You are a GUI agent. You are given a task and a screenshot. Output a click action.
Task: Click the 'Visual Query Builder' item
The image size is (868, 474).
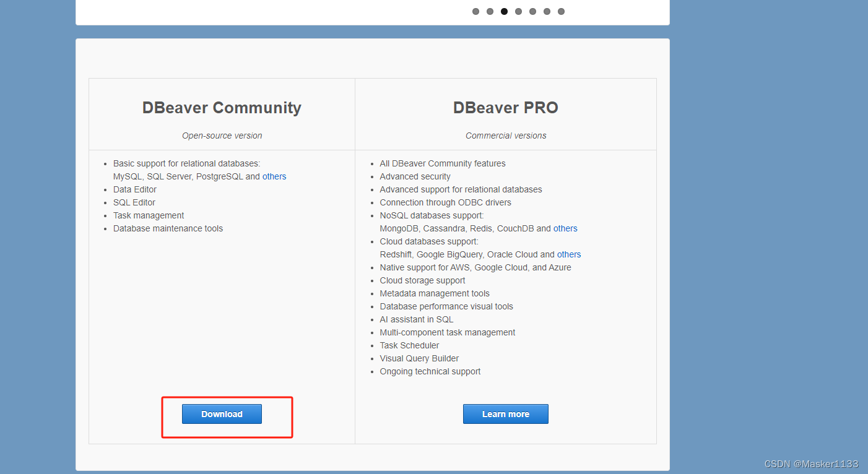click(419, 358)
